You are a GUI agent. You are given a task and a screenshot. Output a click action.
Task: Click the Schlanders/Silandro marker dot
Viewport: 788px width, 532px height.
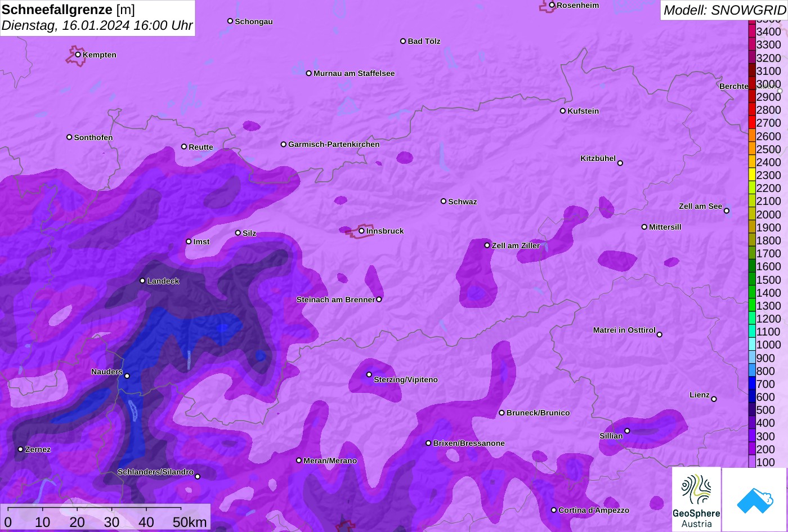coord(198,477)
